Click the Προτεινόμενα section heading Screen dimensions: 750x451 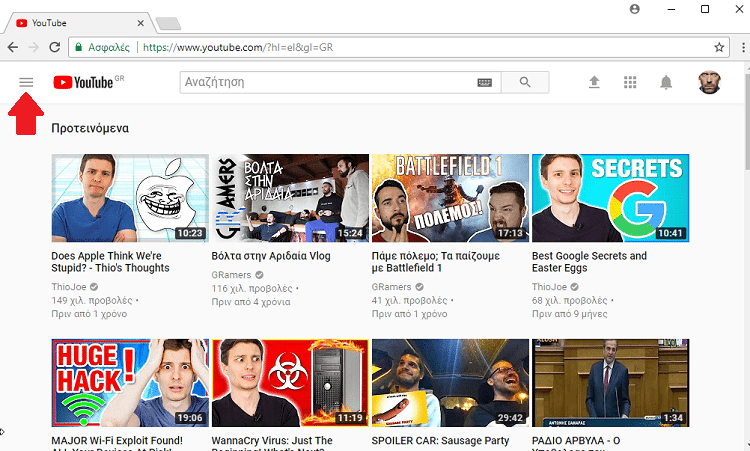pyautogui.click(x=90, y=128)
